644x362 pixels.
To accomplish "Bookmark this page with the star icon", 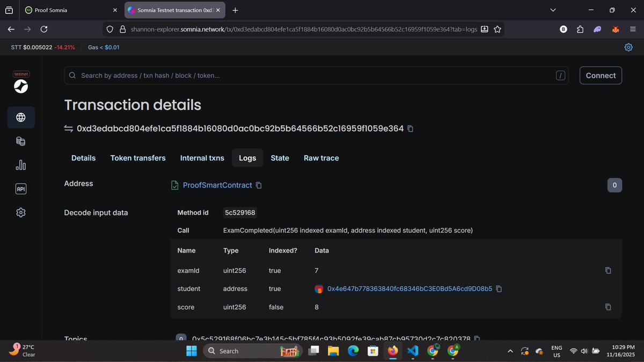I will tap(497, 29).
